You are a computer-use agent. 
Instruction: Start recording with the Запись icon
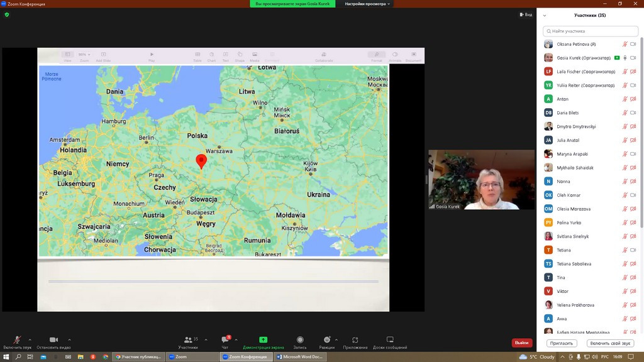point(300,340)
